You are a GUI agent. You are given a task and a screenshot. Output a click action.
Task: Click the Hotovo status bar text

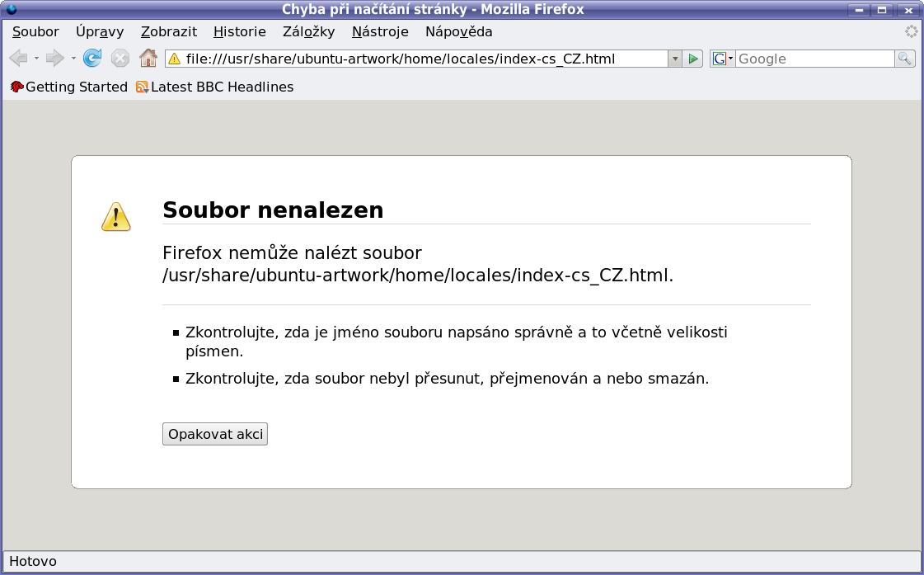tap(33, 562)
